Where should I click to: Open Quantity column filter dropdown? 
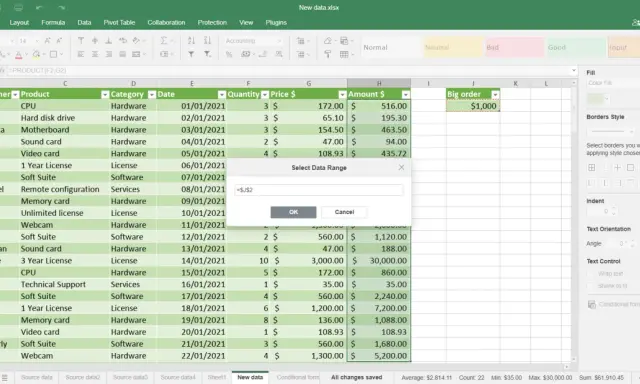pos(264,95)
